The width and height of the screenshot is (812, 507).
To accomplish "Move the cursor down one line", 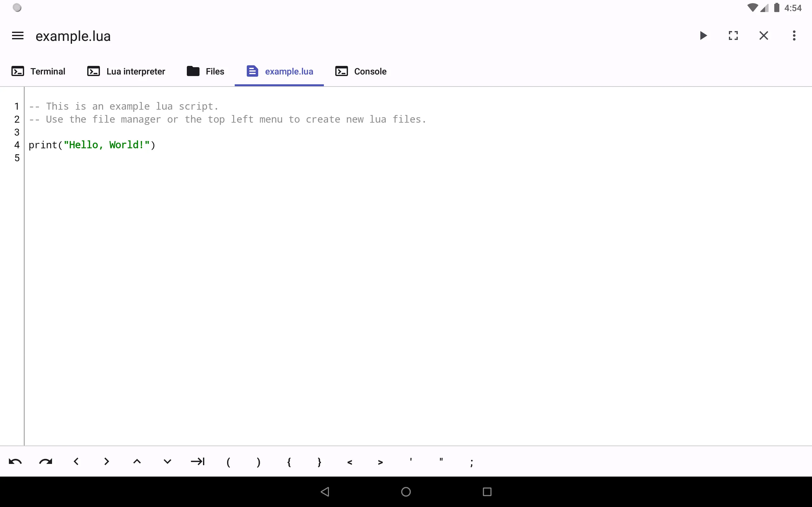I will (x=167, y=461).
